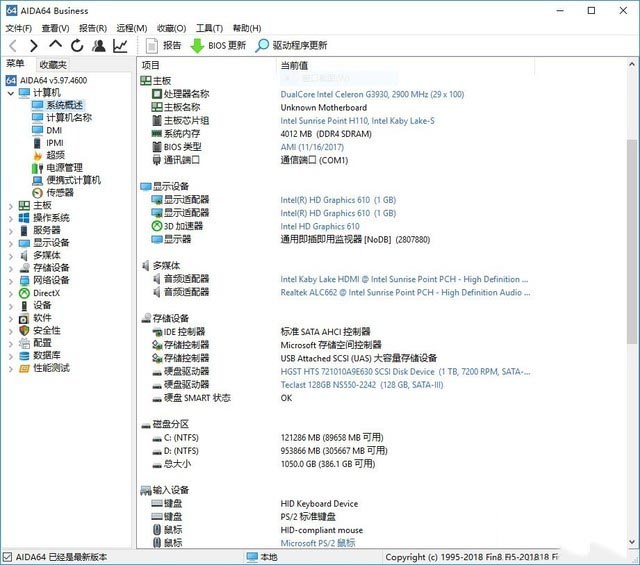This screenshot has width=640, height=565.
Task: Open the user management icon
Action: (x=98, y=45)
